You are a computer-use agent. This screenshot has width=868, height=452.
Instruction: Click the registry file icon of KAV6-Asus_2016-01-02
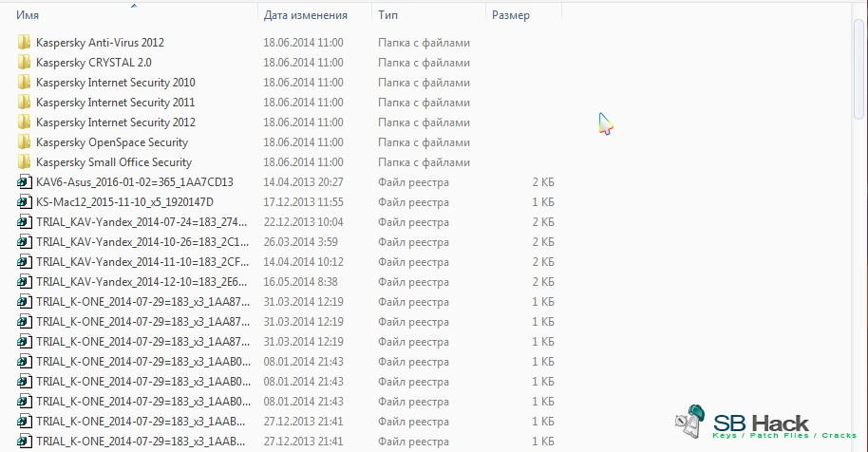25,182
